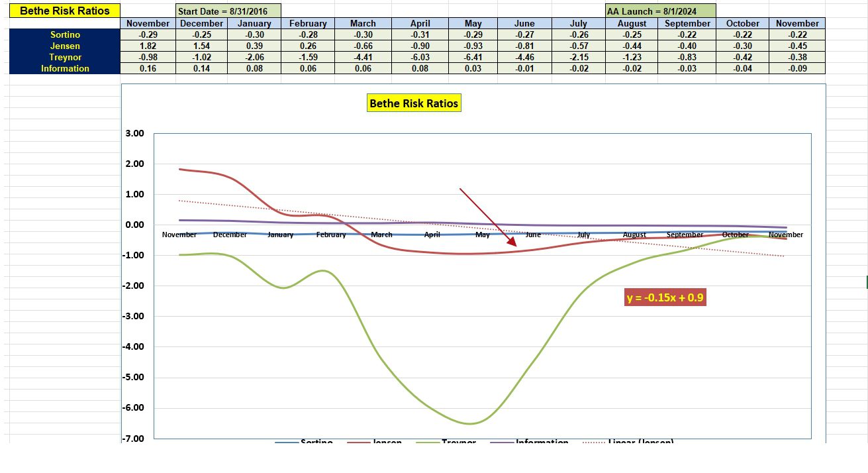Click the January column header in the table
This screenshot has height=473, width=868.
click(x=254, y=23)
